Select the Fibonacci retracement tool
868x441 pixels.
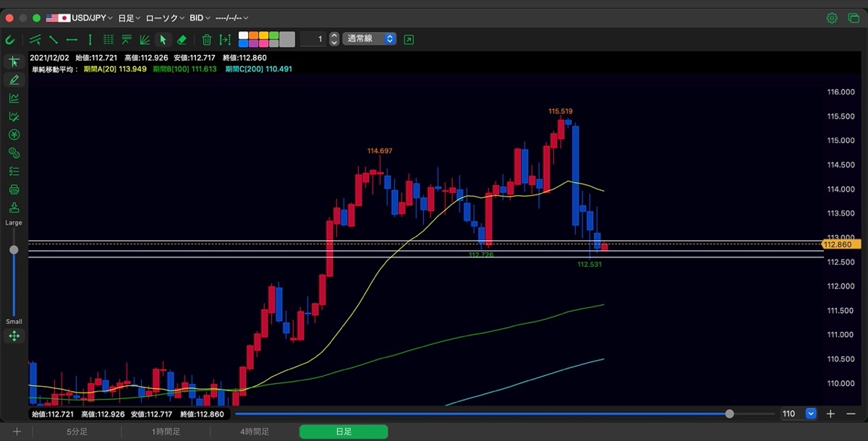tap(127, 39)
